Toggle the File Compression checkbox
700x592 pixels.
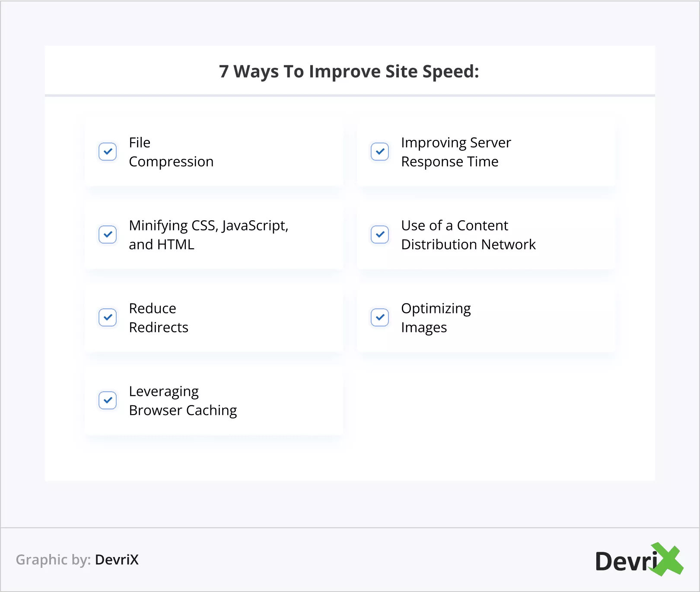coord(108,152)
